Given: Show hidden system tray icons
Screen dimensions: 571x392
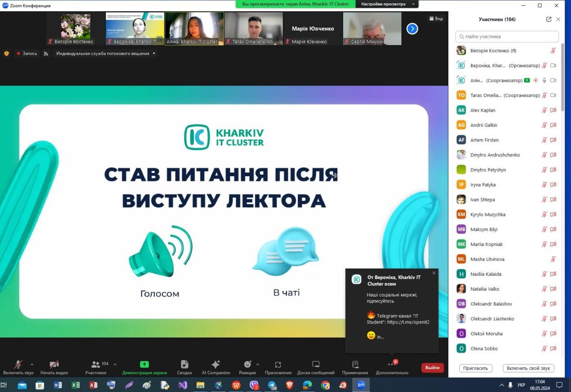Looking at the screenshot, I should pyautogui.click(x=502, y=385).
